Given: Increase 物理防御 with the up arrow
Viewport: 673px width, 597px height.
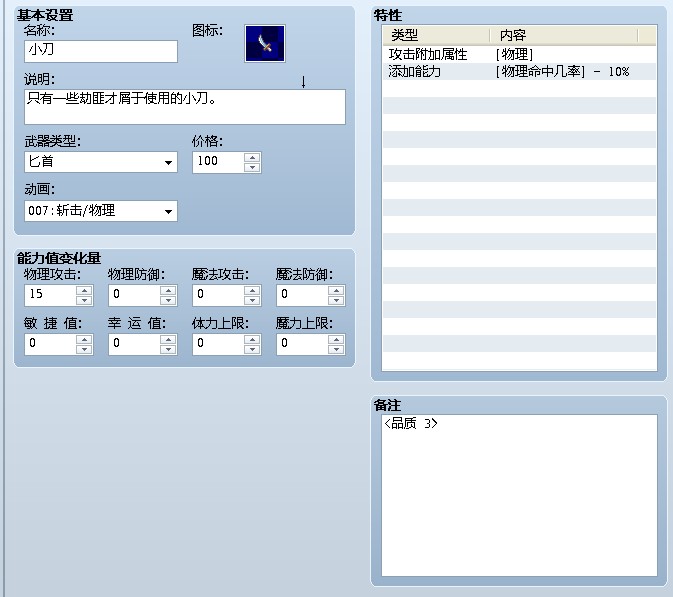Looking at the screenshot, I should click(x=168, y=291).
